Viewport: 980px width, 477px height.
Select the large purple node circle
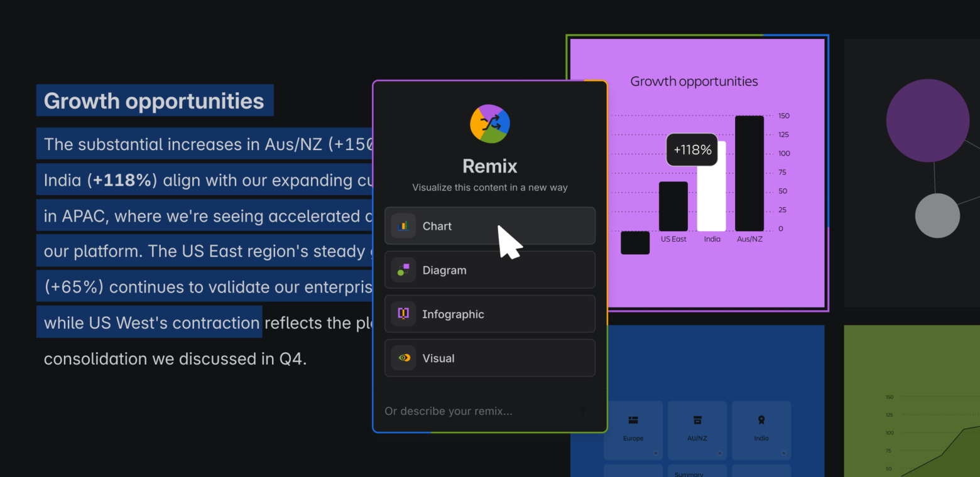[x=928, y=121]
